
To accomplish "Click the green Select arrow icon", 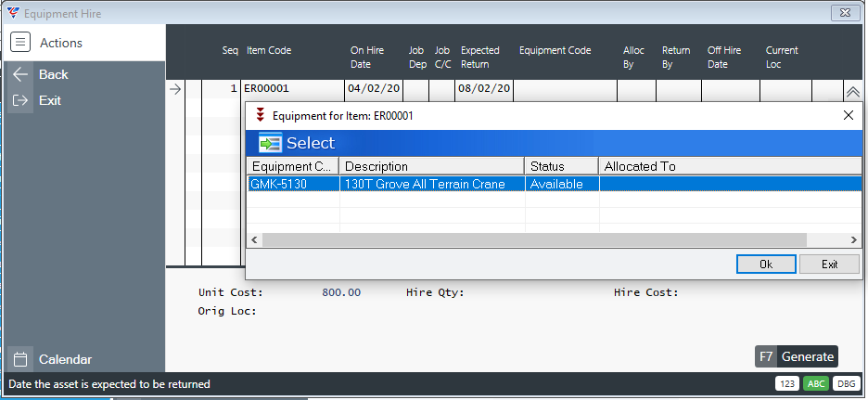I will point(270,143).
